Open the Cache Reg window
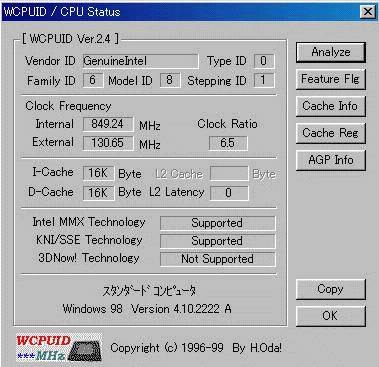The width and height of the screenshot is (379, 367). click(x=331, y=133)
